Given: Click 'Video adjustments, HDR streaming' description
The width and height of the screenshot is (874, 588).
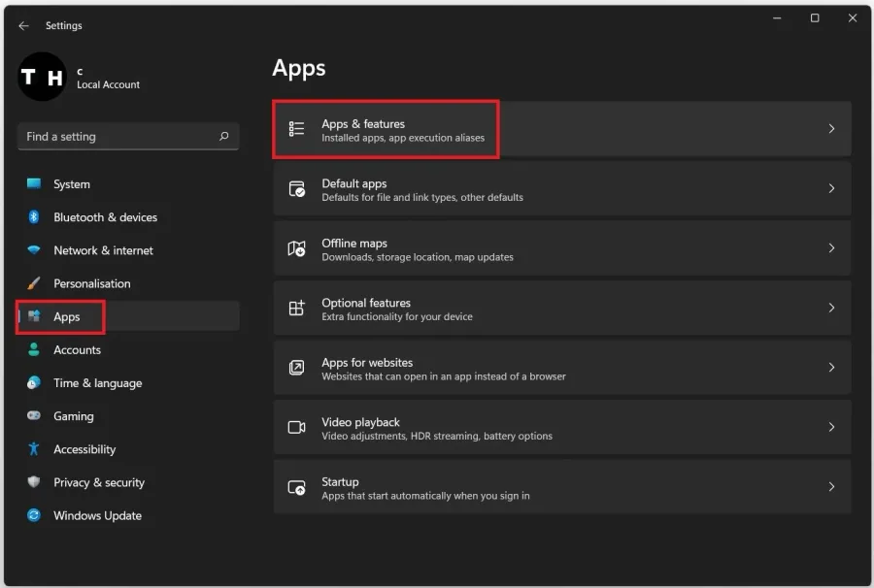Looking at the screenshot, I should point(437,436).
